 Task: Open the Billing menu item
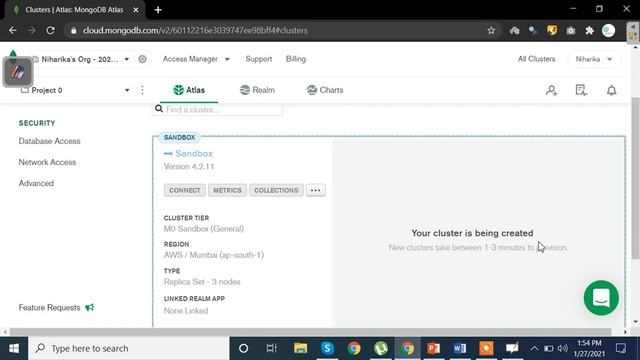click(x=296, y=59)
